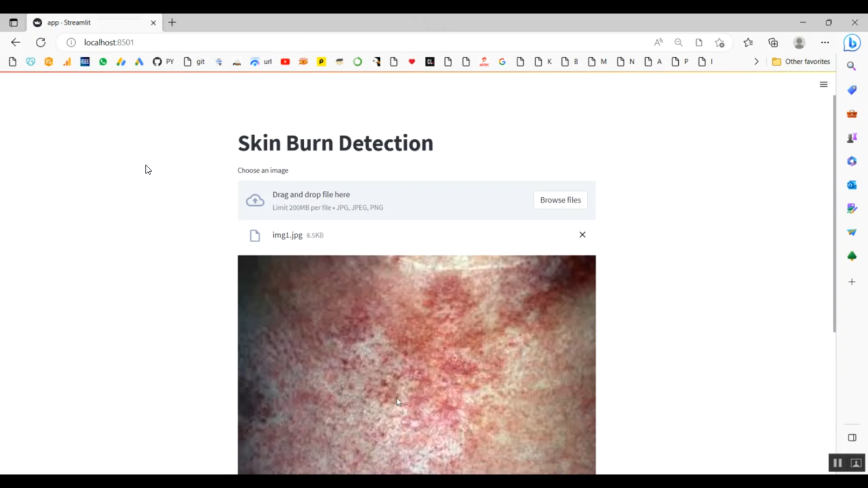The image size is (868, 488).
Task: Open the Streamlit app menu
Action: (823, 84)
